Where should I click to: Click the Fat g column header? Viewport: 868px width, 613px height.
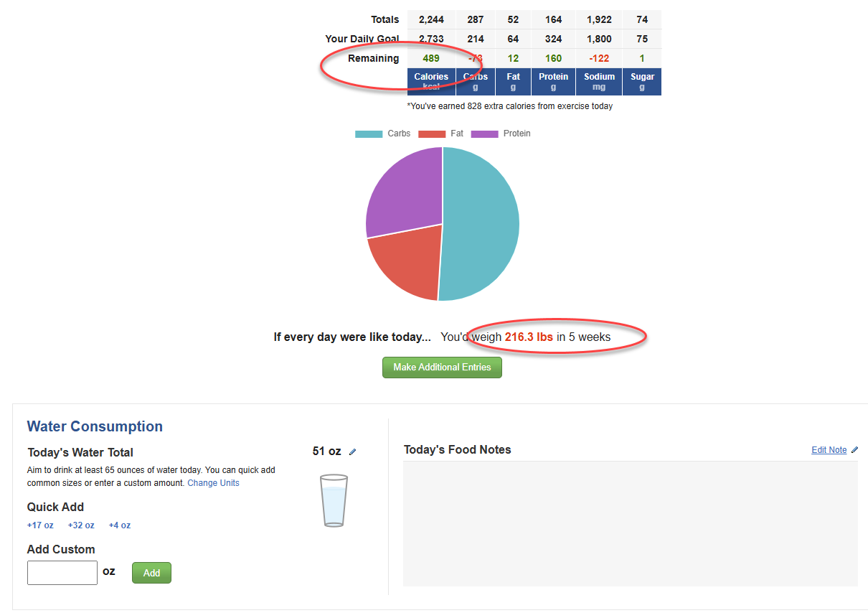point(513,82)
